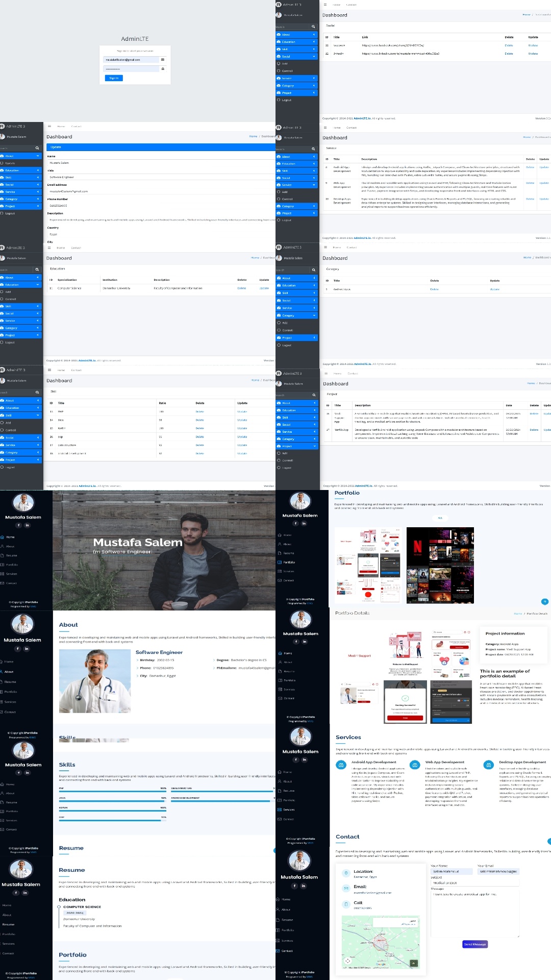The image size is (551, 980).
Task: Click the Sign In button on login form
Action: tap(114, 78)
